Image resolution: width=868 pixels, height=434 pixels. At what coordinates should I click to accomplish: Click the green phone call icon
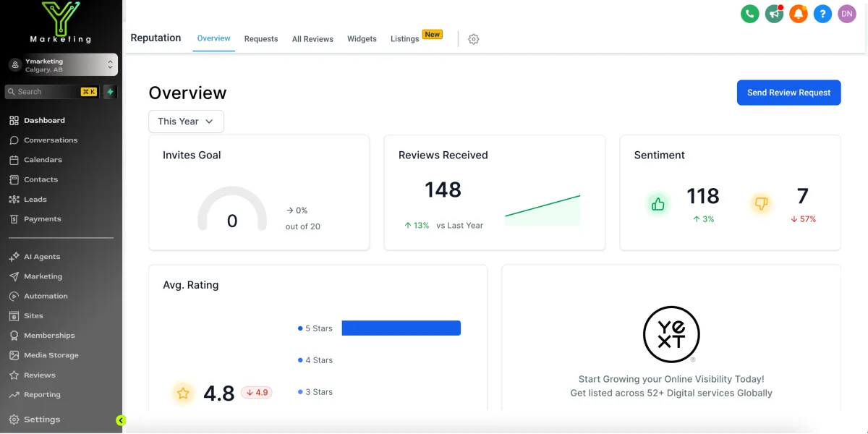pyautogui.click(x=750, y=14)
